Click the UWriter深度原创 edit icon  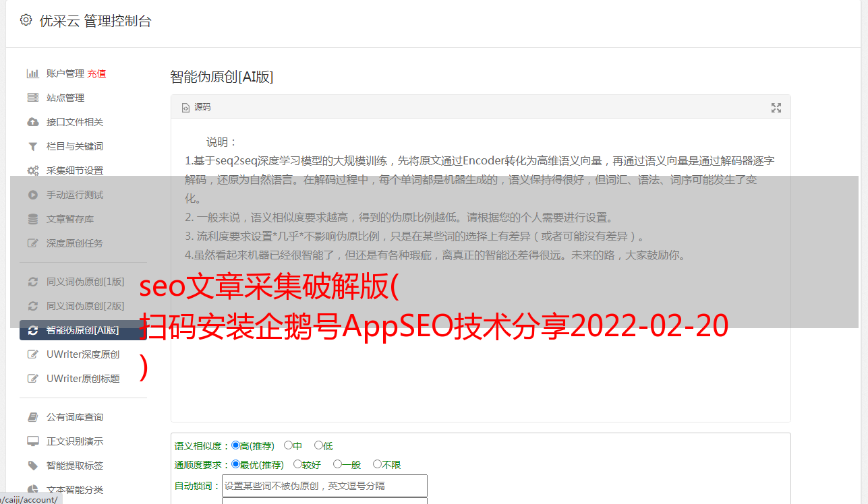[32, 354]
